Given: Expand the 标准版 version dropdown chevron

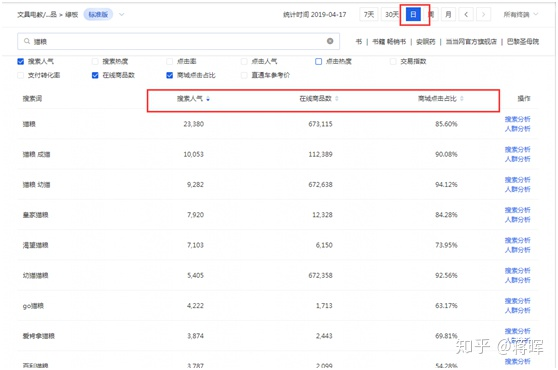Looking at the screenshot, I should tap(122, 15).
